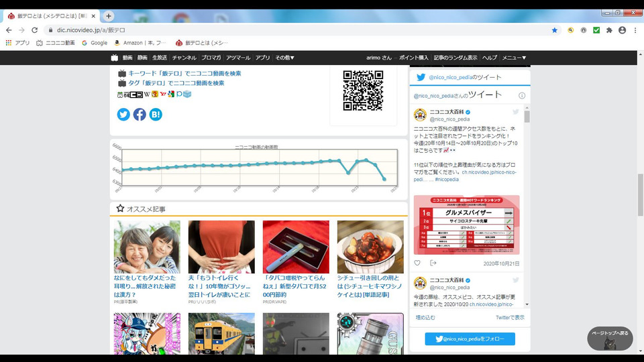Click the black ニコ logo icon
Image resolution: width=644 pixels, height=362 pixels.
click(x=136, y=95)
